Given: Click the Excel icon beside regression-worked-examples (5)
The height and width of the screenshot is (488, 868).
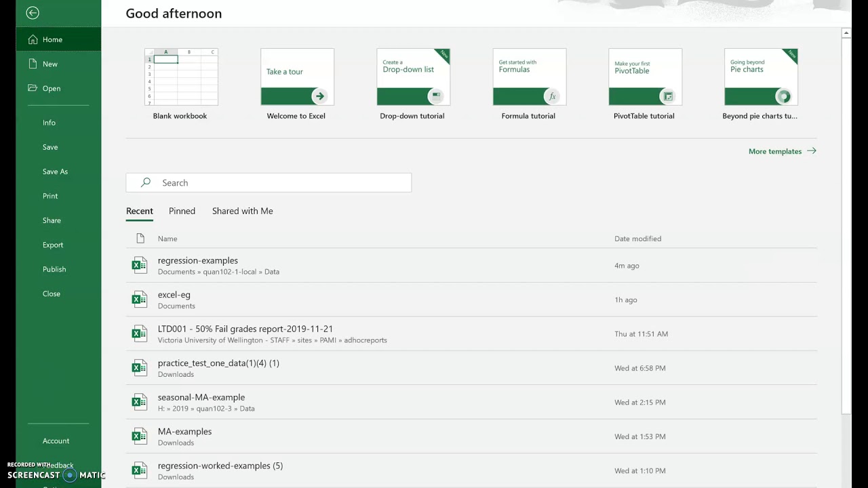Looking at the screenshot, I should [x=140, y=470].
